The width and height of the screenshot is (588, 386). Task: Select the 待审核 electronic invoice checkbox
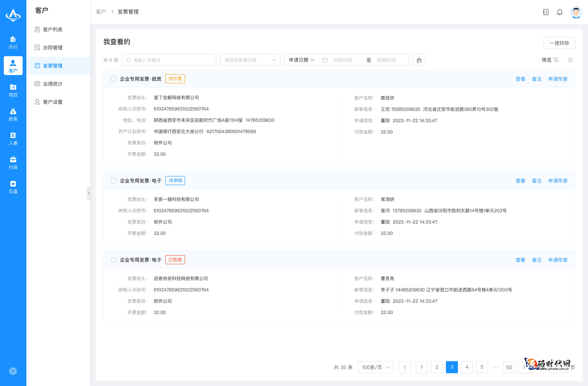[113, 181]
